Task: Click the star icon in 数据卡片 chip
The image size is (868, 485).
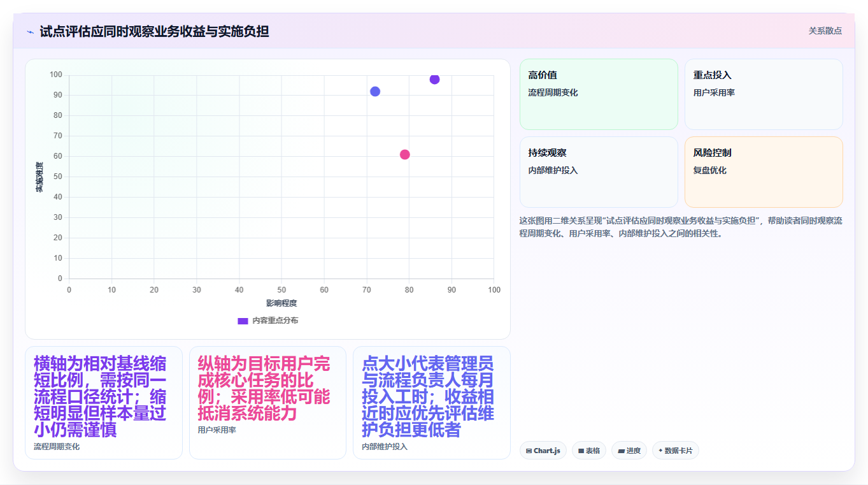Action: coord(660,451)
